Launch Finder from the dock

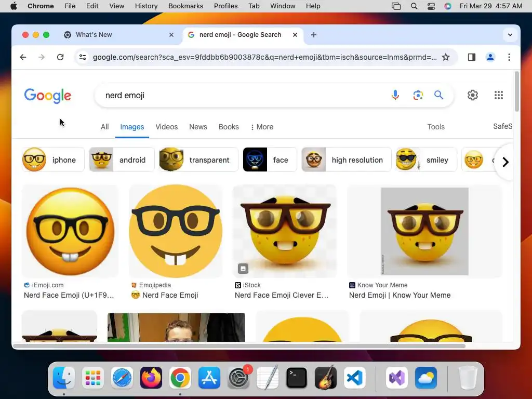click(x=64, y=378)
